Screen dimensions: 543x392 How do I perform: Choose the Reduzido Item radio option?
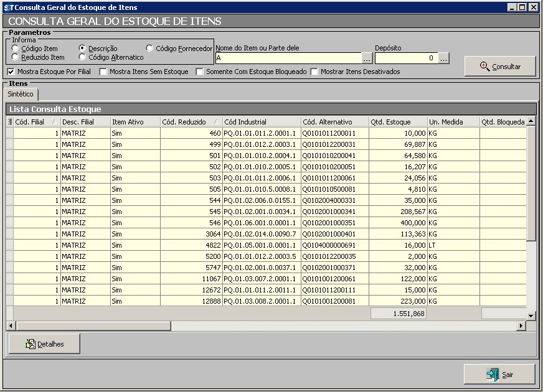click(x=15, y=57)
